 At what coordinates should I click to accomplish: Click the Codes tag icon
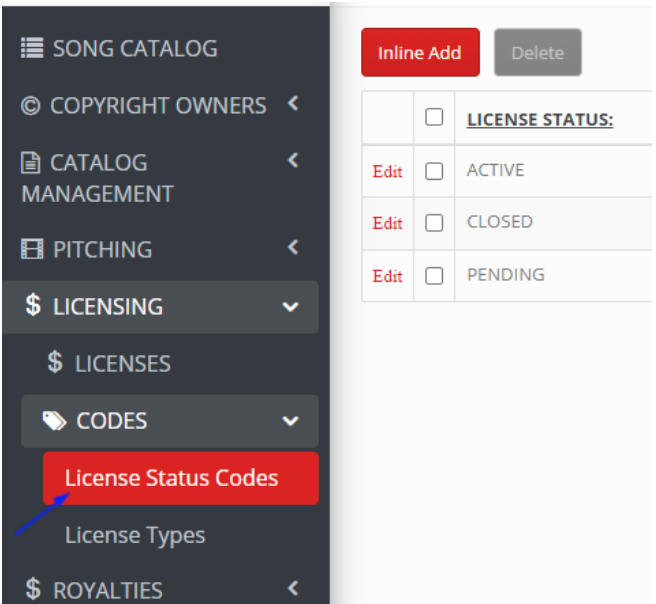pyautogui.click(x=54, y=420)
